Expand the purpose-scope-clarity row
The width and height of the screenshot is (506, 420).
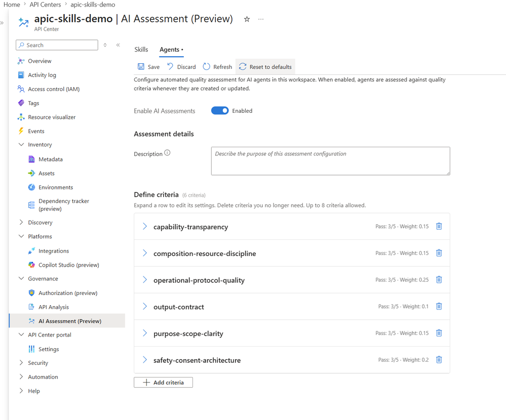[145, 333]
